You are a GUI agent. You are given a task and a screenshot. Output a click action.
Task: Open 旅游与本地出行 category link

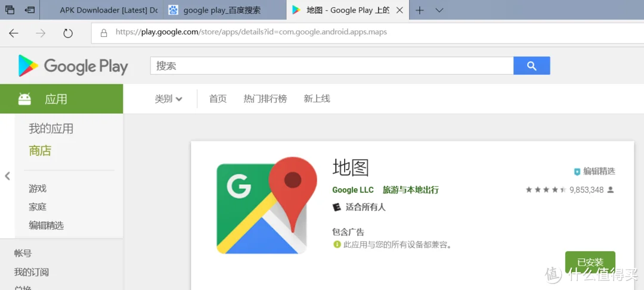tap(411, 190)
